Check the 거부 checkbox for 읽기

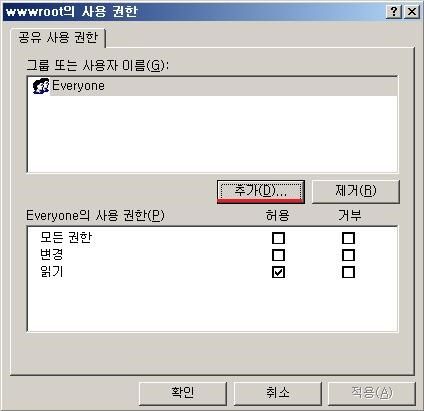coord(348,272)
